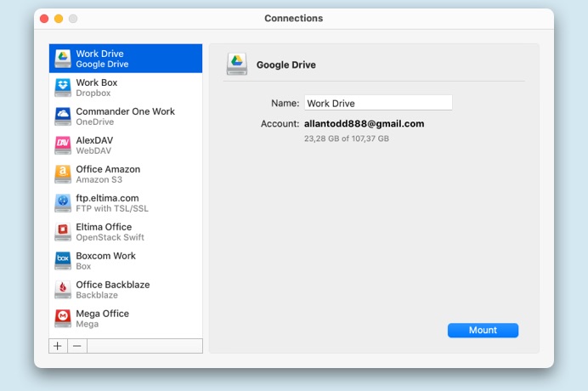588x391 pixels.
Task: Click the FTP globe icon beside ftp.eltima.com
Action: [63, 203]
